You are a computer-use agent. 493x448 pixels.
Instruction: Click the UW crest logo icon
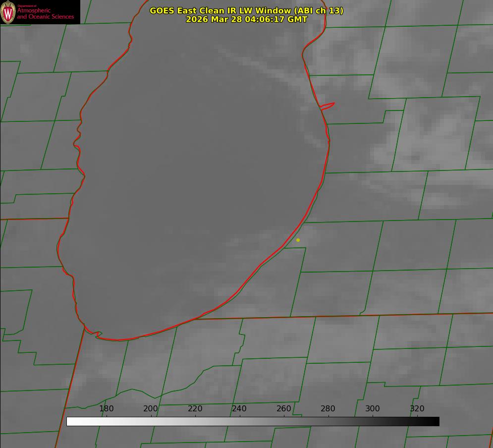coord(8,12)
